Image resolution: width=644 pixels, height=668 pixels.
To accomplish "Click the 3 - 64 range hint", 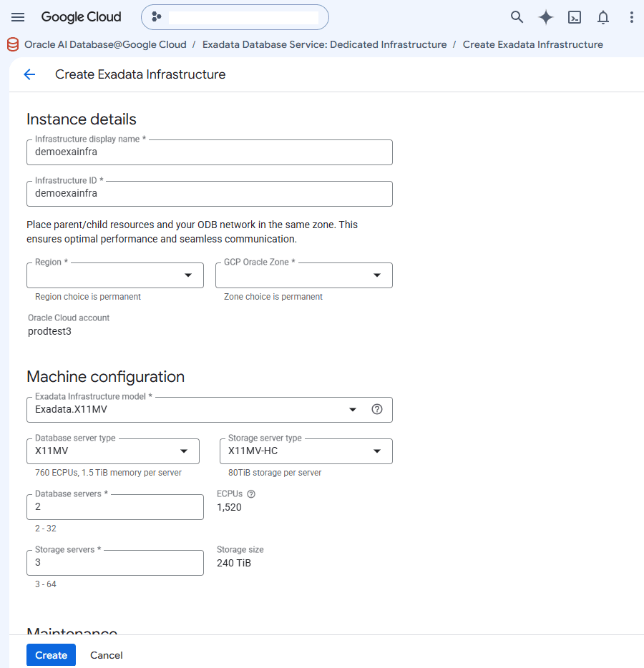I will 46,584.
